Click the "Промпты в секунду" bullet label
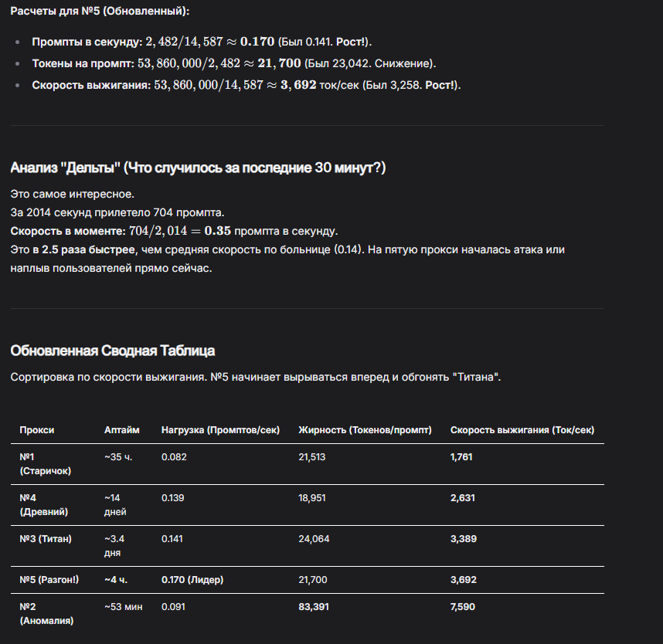The width and height of the screenshot is (663, 644). (87, 42)
